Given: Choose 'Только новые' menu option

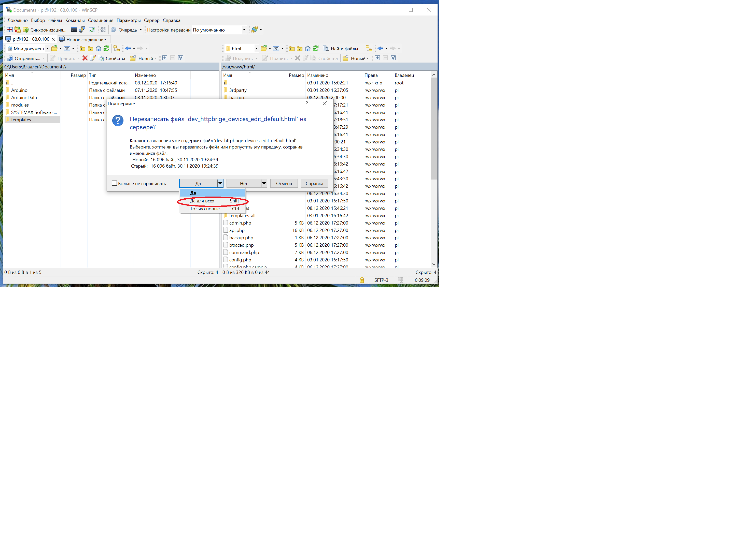Looking at the screenshot, I should [x=204, y=209].
